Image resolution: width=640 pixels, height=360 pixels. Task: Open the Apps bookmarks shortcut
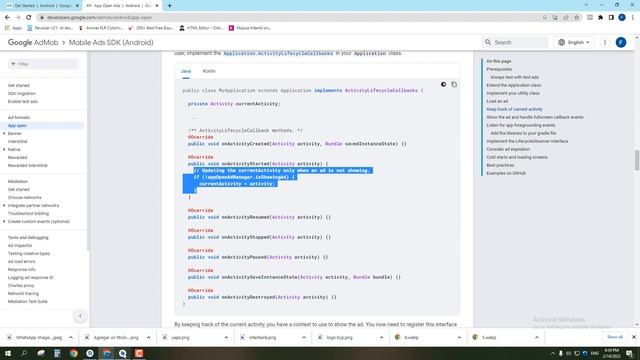[x=13, y=28]
